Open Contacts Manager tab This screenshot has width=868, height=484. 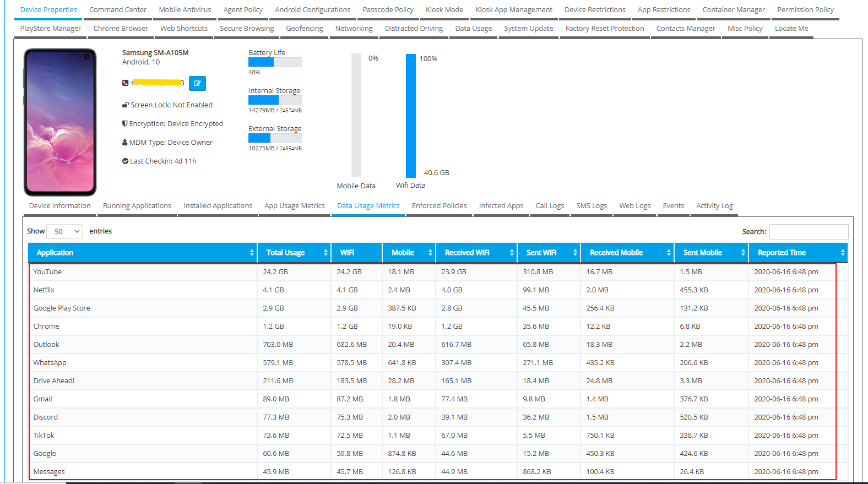click(686, 29)
